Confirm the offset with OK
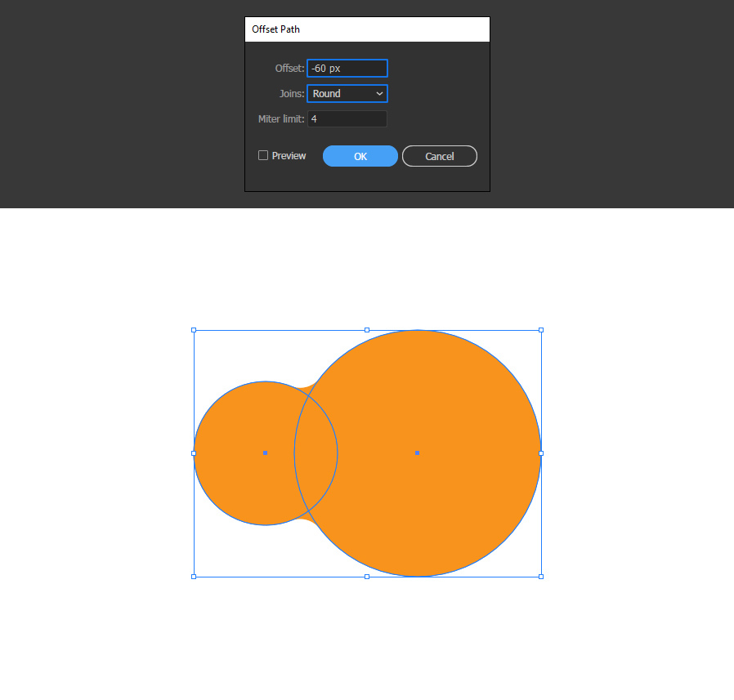734x700 pixels. pyautogui.click(x=360, y=156)
